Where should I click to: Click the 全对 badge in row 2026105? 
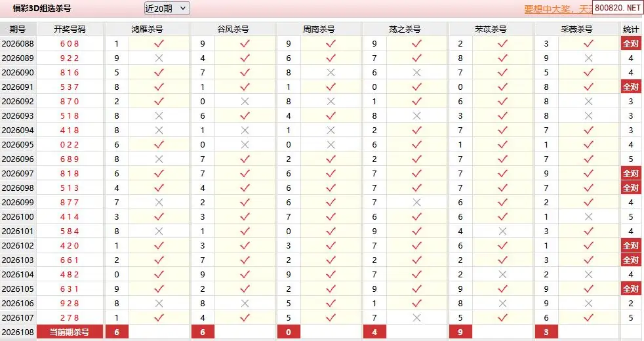tap(630, 289)
